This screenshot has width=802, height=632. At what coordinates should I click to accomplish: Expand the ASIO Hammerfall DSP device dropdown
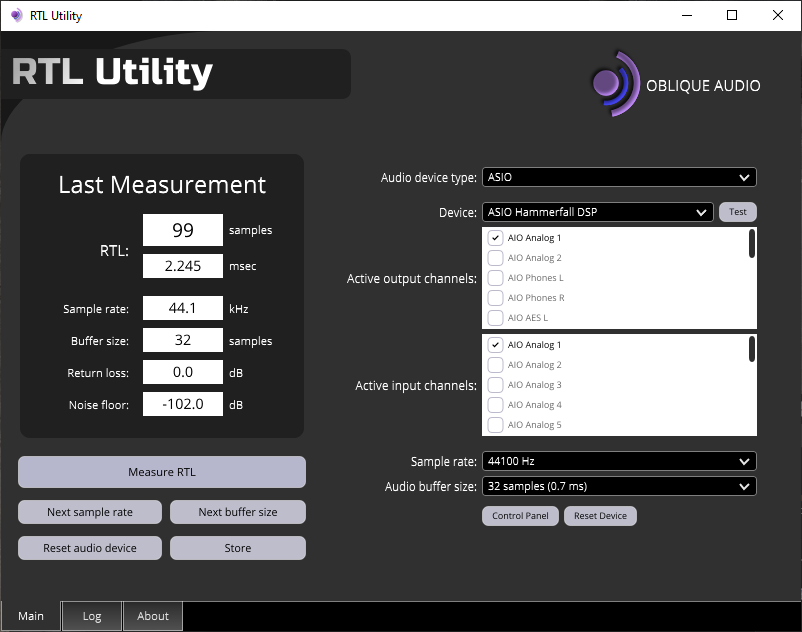[597, 212]
